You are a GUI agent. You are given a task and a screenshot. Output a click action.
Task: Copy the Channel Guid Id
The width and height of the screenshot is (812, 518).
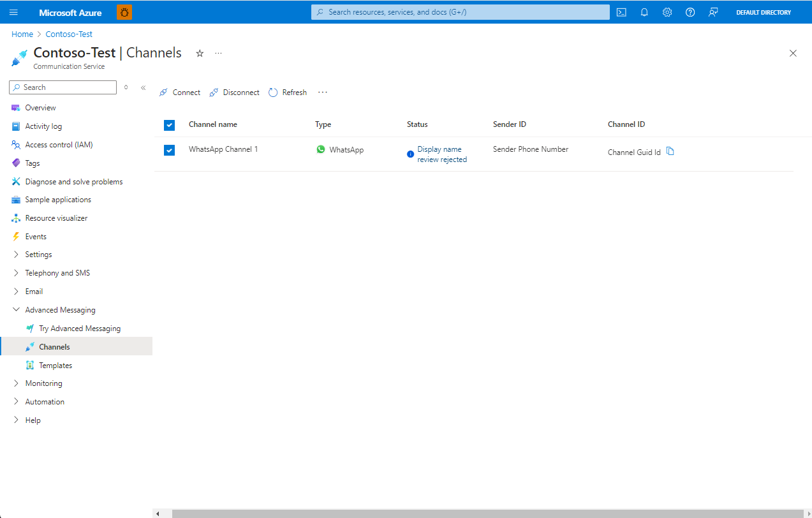[x=670, y=151]
